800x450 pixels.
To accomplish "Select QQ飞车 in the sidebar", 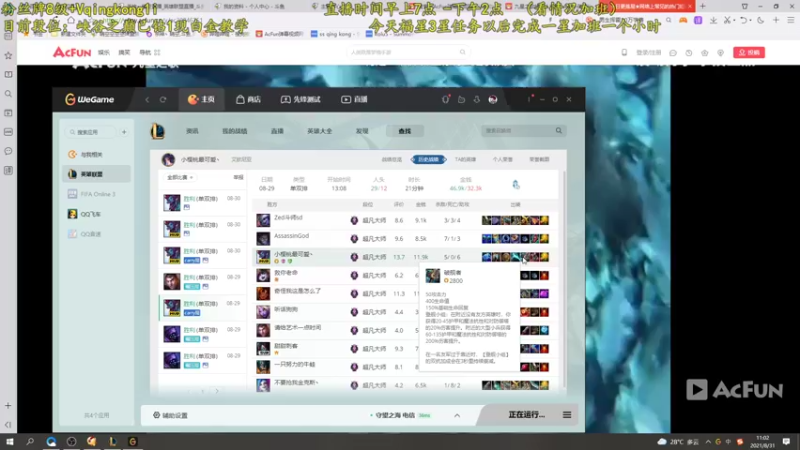I will coord(96,214).
